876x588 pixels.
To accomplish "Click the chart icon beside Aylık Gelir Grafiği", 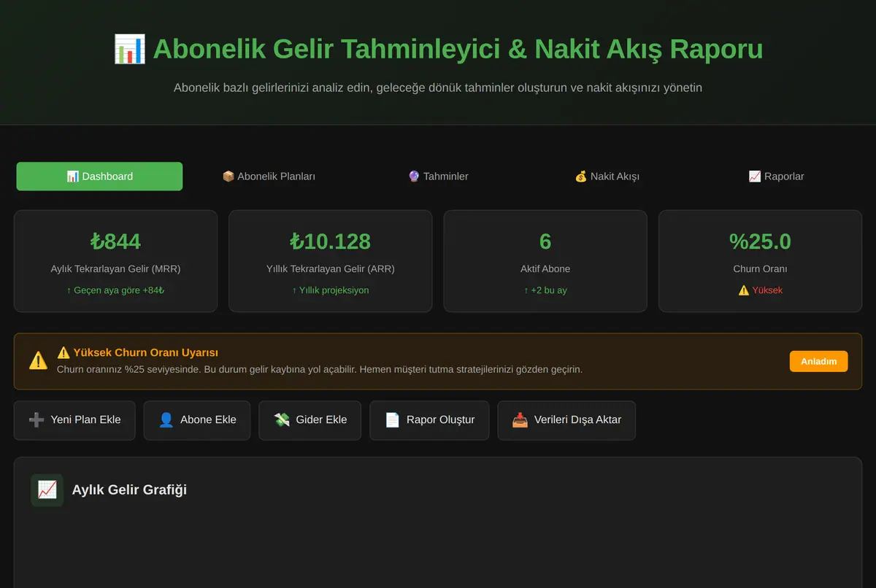I will tap(47, 490).
